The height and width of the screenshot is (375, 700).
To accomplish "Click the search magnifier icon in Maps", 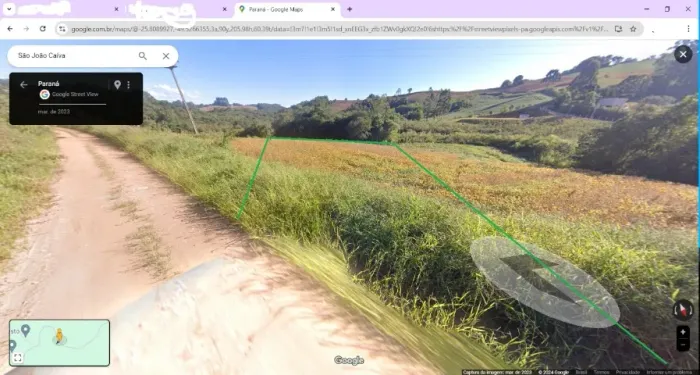I will [x=142, y=56].
